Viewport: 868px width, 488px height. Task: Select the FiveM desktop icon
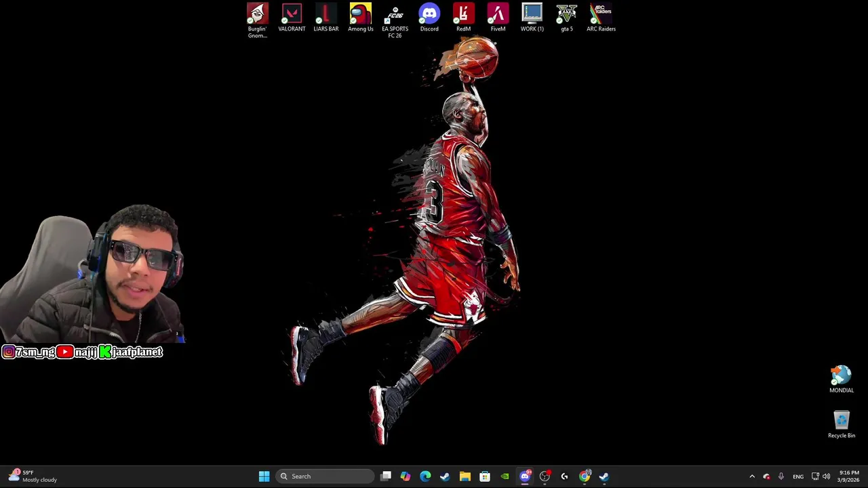(498, 18)
